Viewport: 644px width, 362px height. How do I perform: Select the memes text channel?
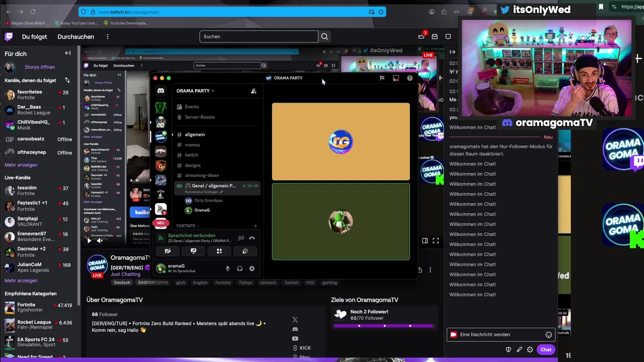pyautogui.click(x=192, y=145)
